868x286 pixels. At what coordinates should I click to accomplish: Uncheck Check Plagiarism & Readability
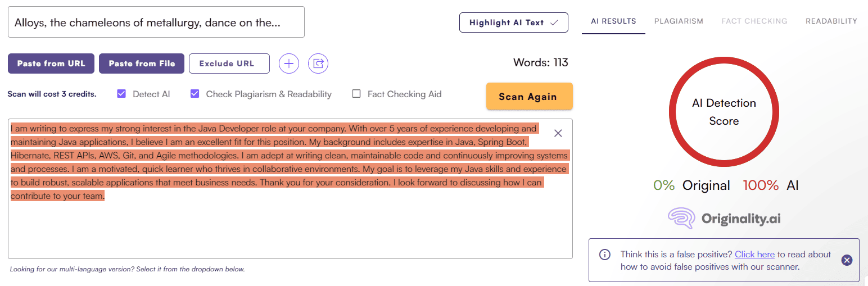(x=195, y=94)
